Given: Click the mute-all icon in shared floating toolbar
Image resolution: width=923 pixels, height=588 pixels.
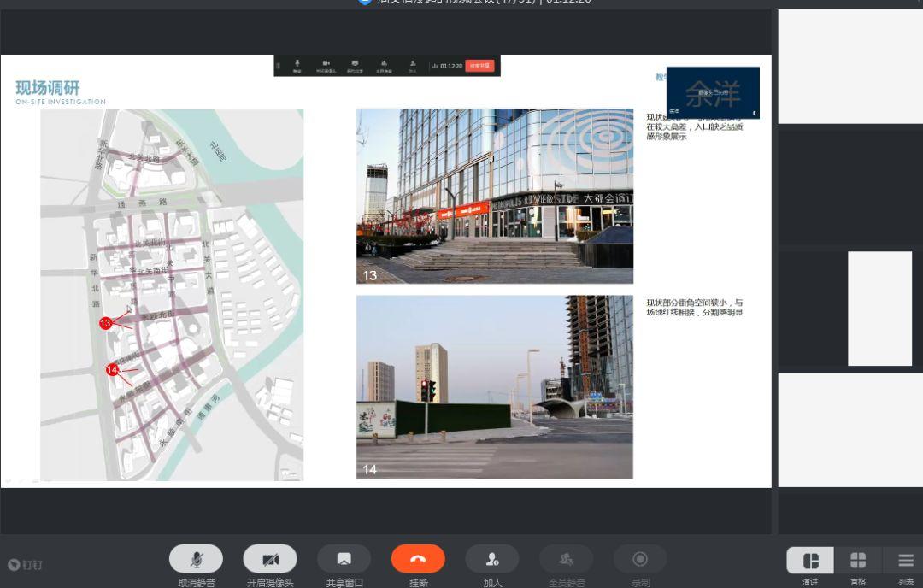Looking at the screenshot, I should [x=384, y=65].
